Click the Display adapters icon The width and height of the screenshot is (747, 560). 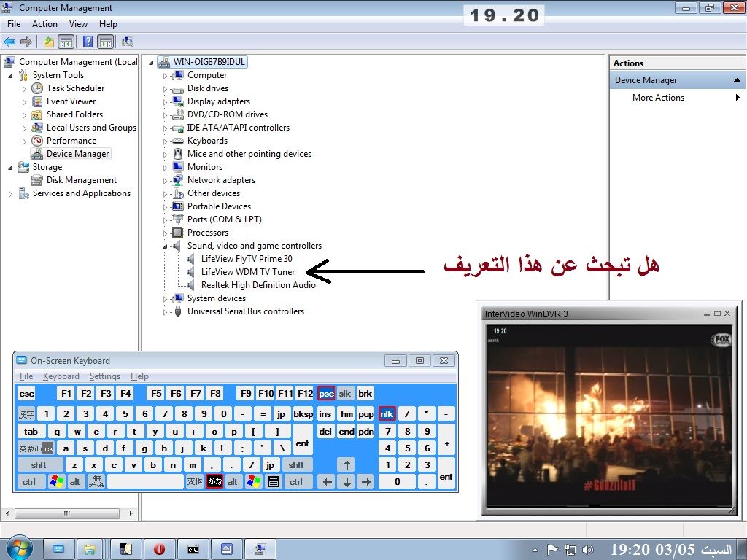point(178,101)
